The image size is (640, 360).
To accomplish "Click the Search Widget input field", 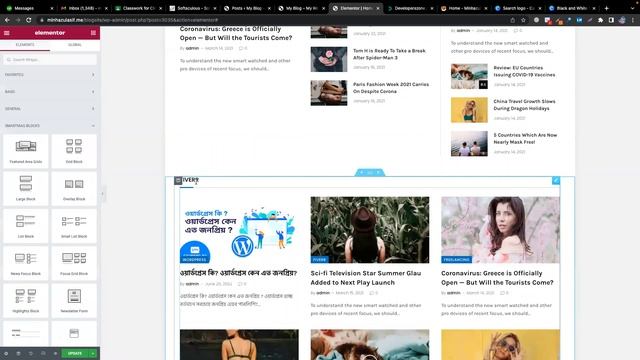I will (50, 60).
